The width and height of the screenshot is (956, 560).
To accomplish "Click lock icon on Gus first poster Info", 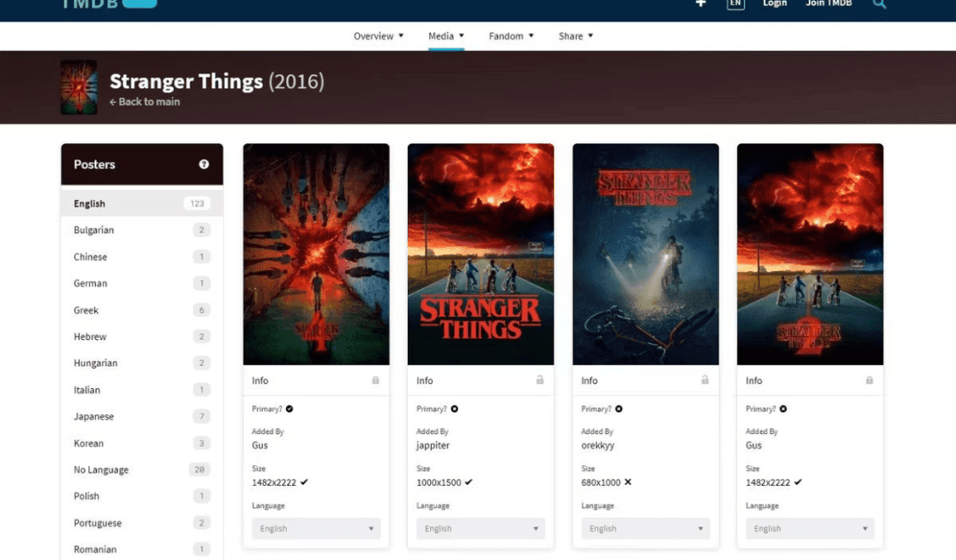I will point(376,380).
